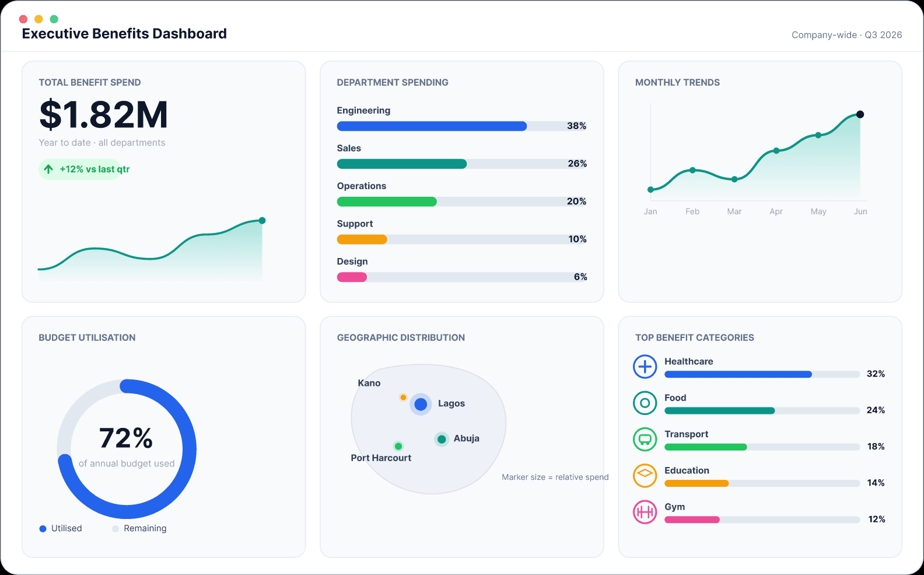Click the Kano city label
The width and height of the screenshot is (924, 575).
coord(369,384)
